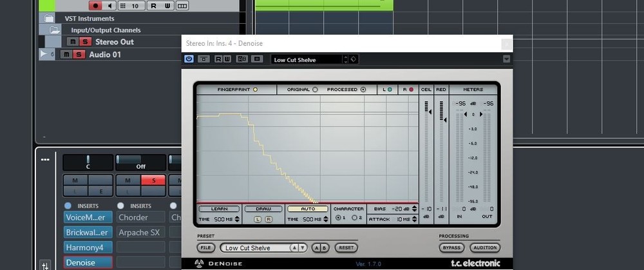
Task: Select preset slot B
Action: click(324, 248)
